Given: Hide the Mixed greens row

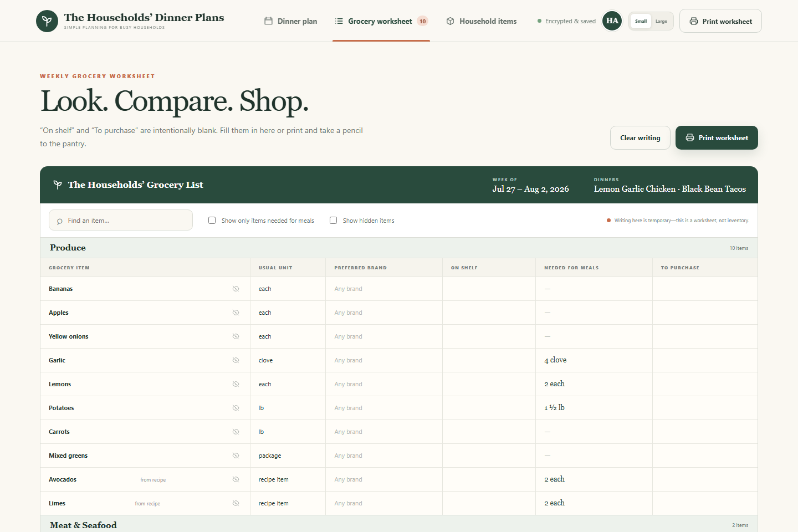Looking at the screenshot, I should point(236,456).
